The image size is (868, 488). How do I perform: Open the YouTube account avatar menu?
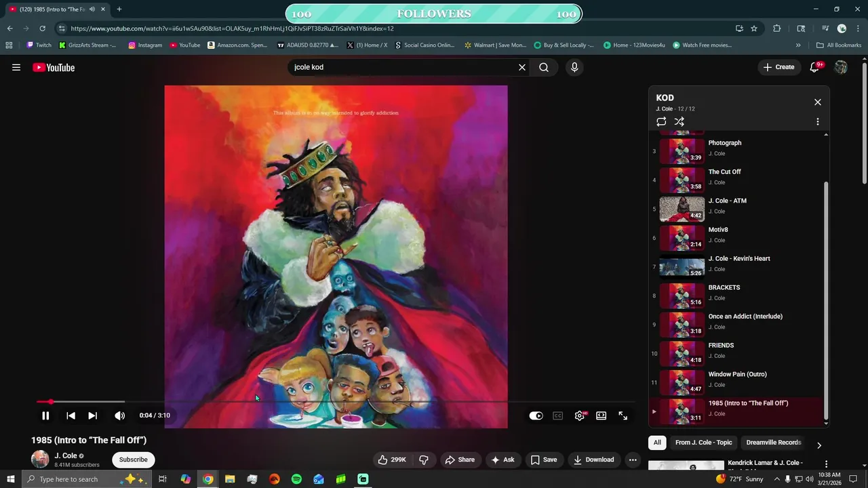coord(841,67)
